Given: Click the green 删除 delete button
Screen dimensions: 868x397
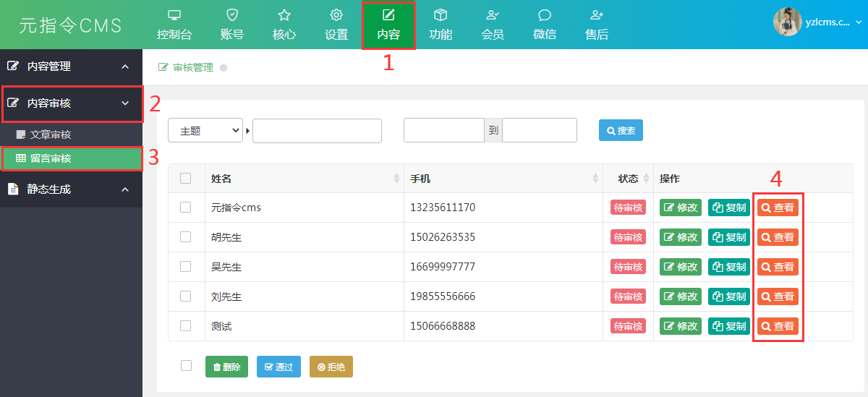Looking at the screenshot, I should 227,367.
